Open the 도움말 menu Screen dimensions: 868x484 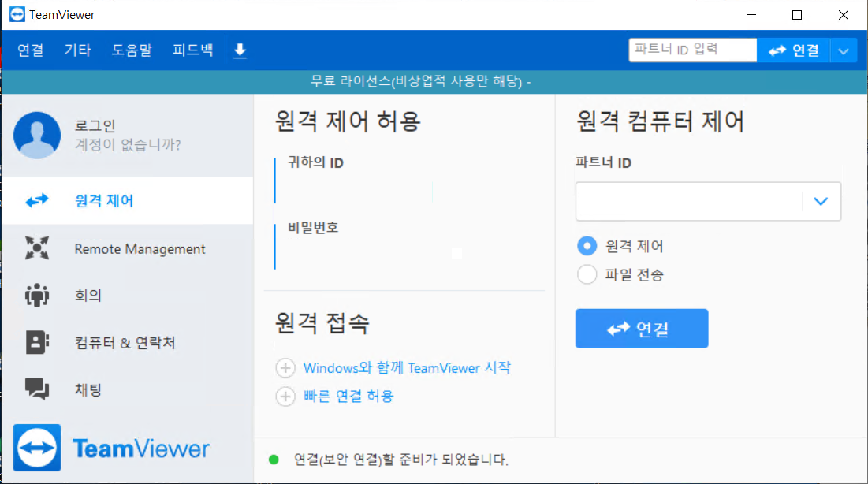coord(132,50)
